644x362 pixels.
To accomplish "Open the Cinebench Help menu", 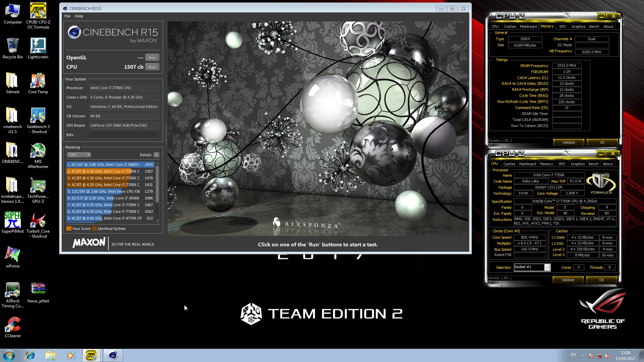I will point(79,16).
